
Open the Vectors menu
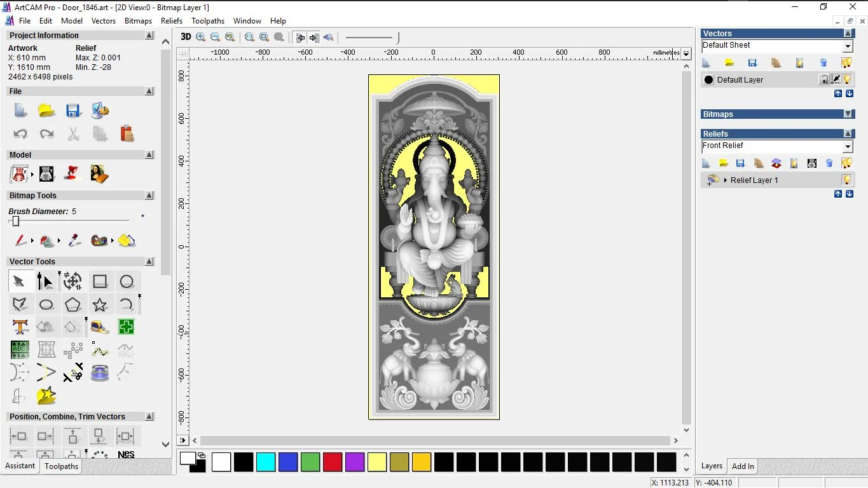click(104, 20)
